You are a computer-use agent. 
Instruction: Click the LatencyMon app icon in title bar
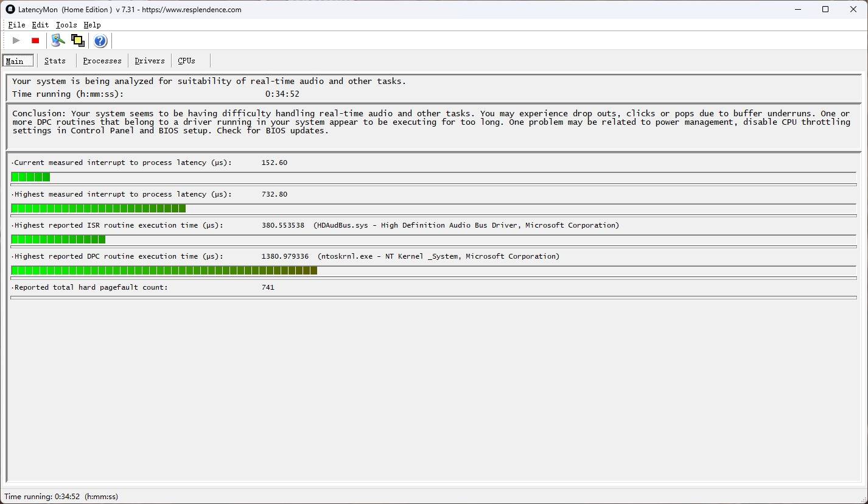coord(10,9)
